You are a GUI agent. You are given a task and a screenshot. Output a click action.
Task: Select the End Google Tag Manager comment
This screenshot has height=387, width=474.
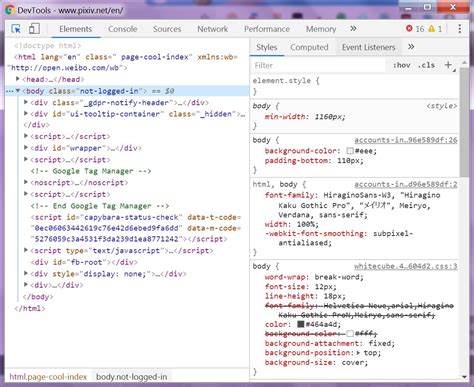pyautogui.click(x=100, y=206)
